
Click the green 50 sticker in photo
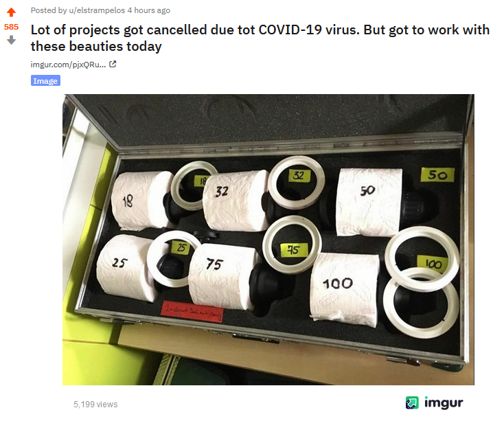pos(437,174)
